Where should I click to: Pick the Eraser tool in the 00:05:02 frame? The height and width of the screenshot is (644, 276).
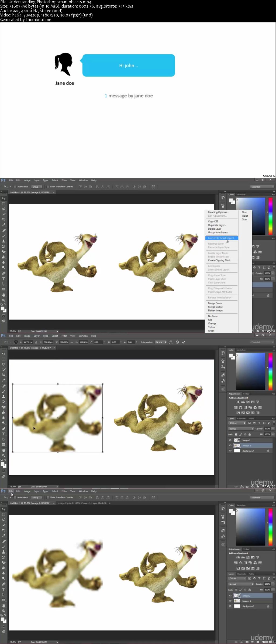click(4, 252)
